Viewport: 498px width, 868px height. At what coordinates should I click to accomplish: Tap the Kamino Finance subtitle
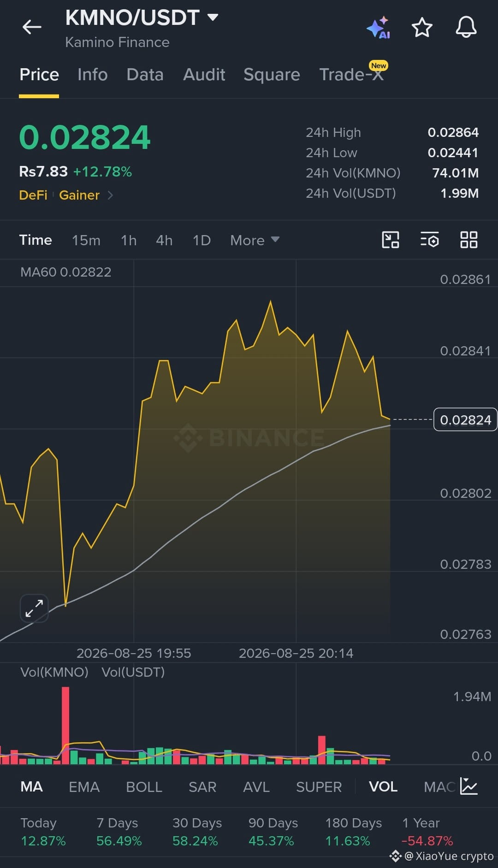pos(118,42)
